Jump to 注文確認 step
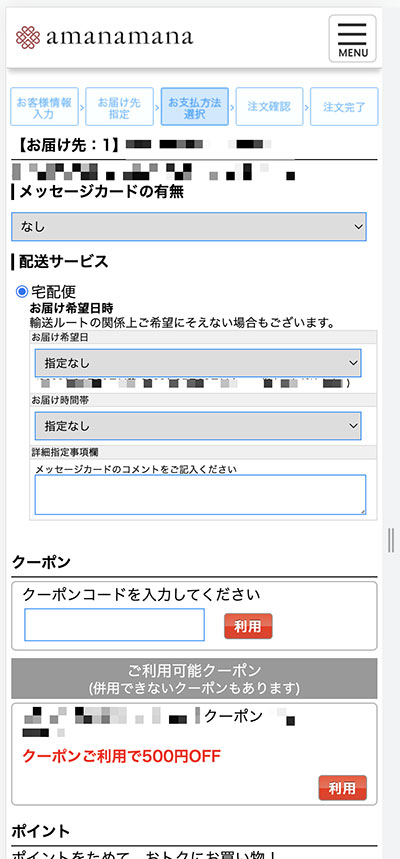The width and height of the screenshot is (400, 859). point(269,106)
